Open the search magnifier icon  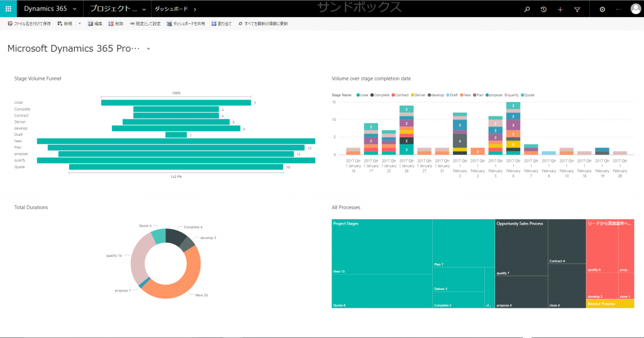tap(527, 9)
